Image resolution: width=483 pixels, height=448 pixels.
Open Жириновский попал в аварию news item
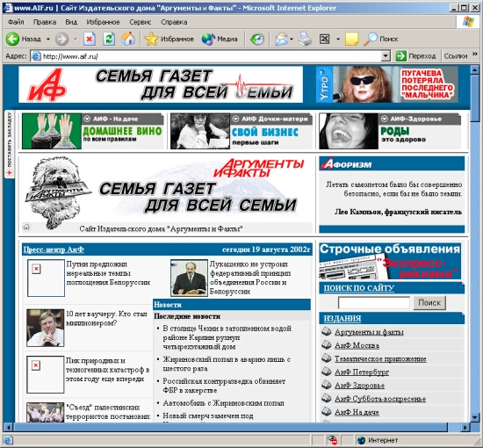(227, 364)
